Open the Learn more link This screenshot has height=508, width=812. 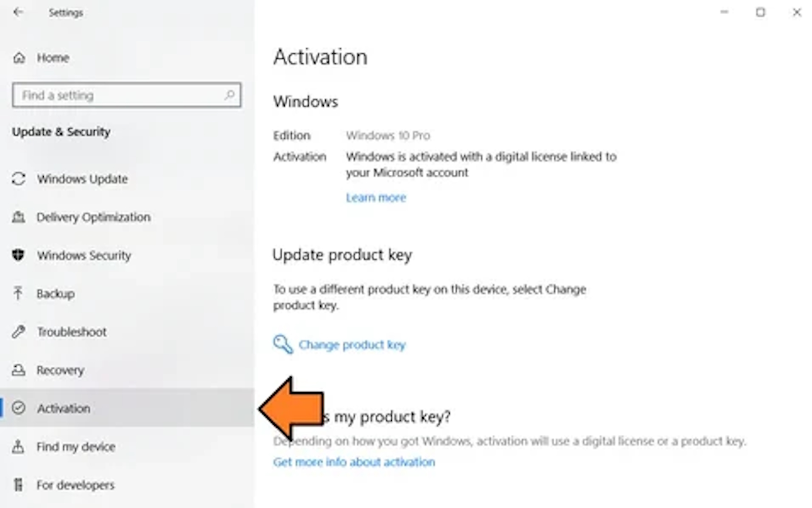376,198
